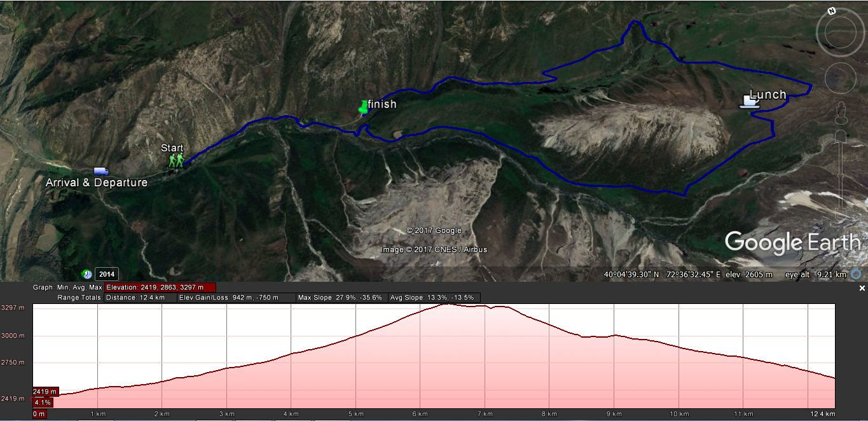Viewport: 868px width, 421px height.
Task: Click the compass North 'N' marker
Action: tap(831, 11)
